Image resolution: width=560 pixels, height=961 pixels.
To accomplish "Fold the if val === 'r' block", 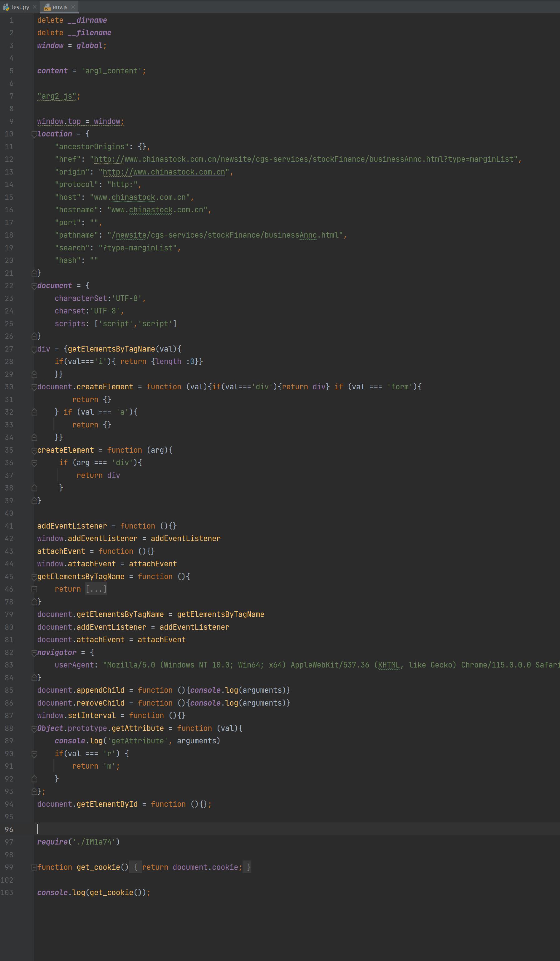I will (x=34, y=754).
